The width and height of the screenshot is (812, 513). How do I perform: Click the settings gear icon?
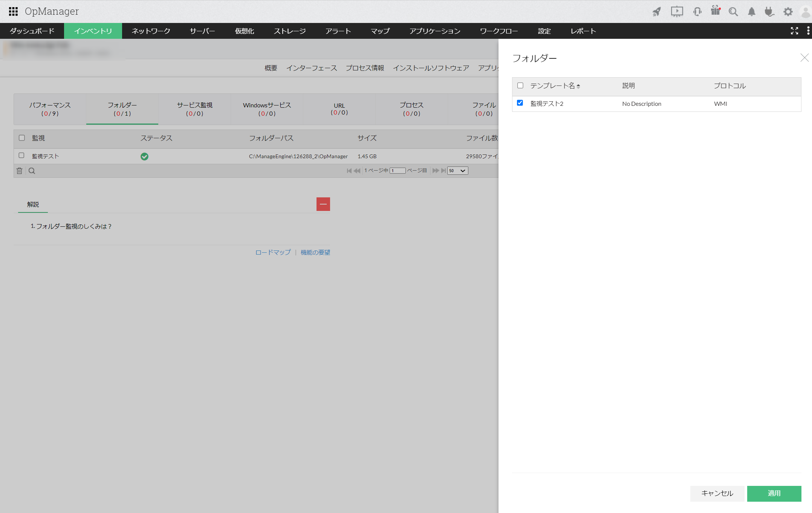click(788, 12)
